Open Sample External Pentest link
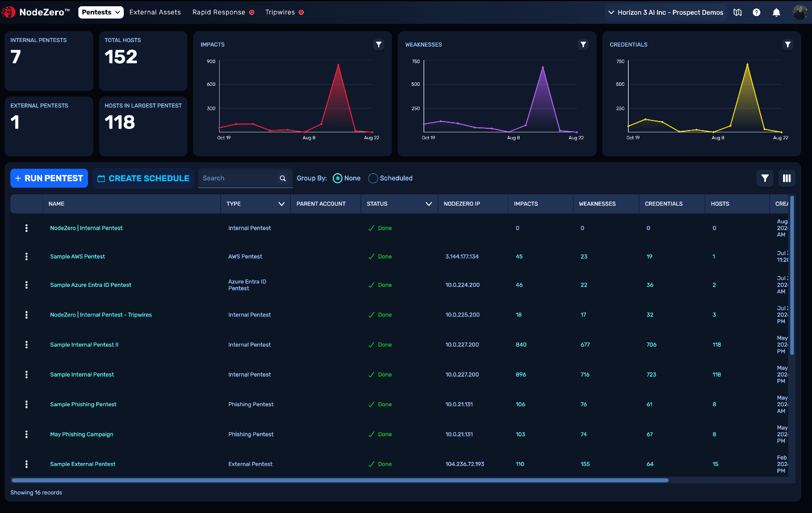This screenshot has width=812, height=513. tap(82, 464)
